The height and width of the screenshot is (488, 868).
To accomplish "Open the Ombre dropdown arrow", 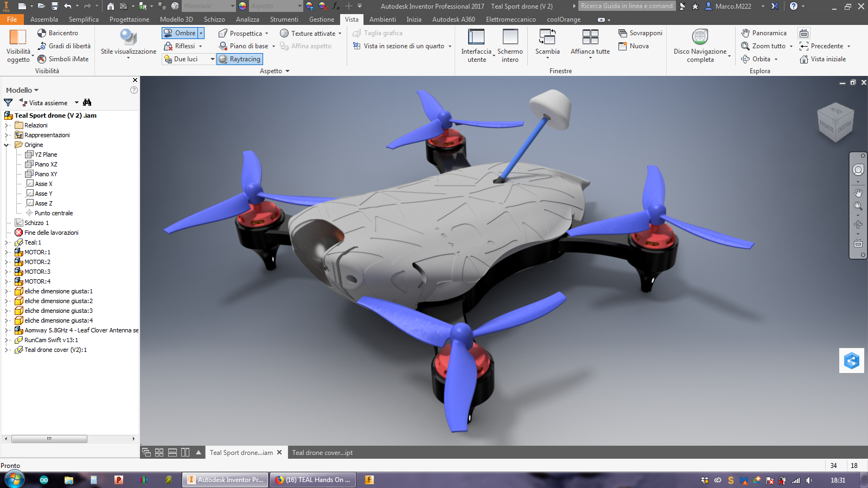I will 201,33.
